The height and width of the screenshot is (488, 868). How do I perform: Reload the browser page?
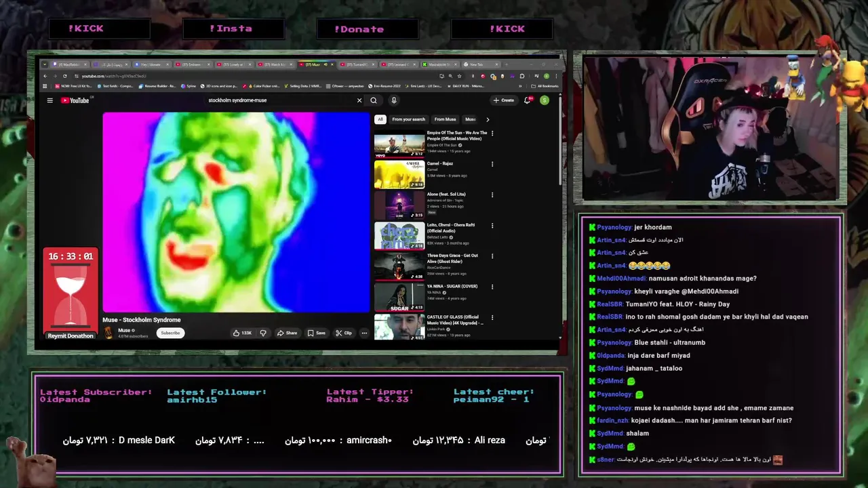click(64, 76)
